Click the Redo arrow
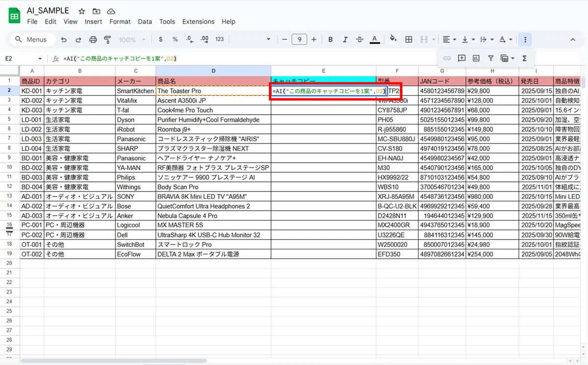 (x=78, y=40)
